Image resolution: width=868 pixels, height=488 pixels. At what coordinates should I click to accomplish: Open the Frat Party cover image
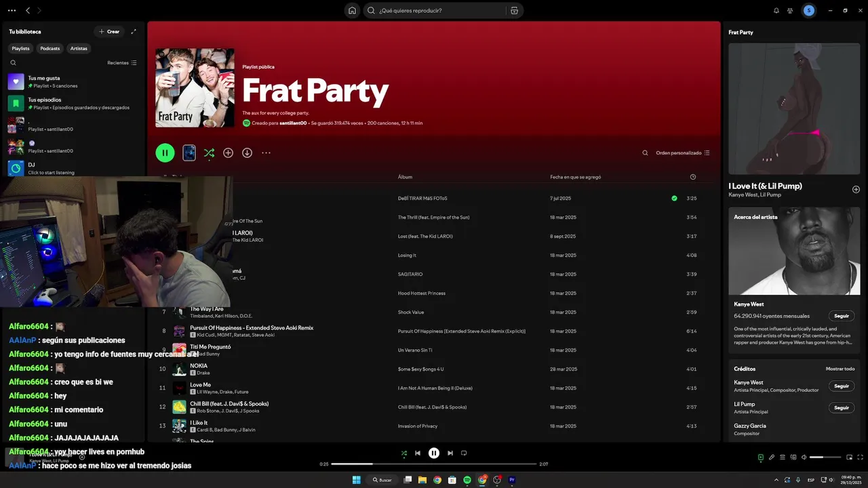click(x=195, y=87)
